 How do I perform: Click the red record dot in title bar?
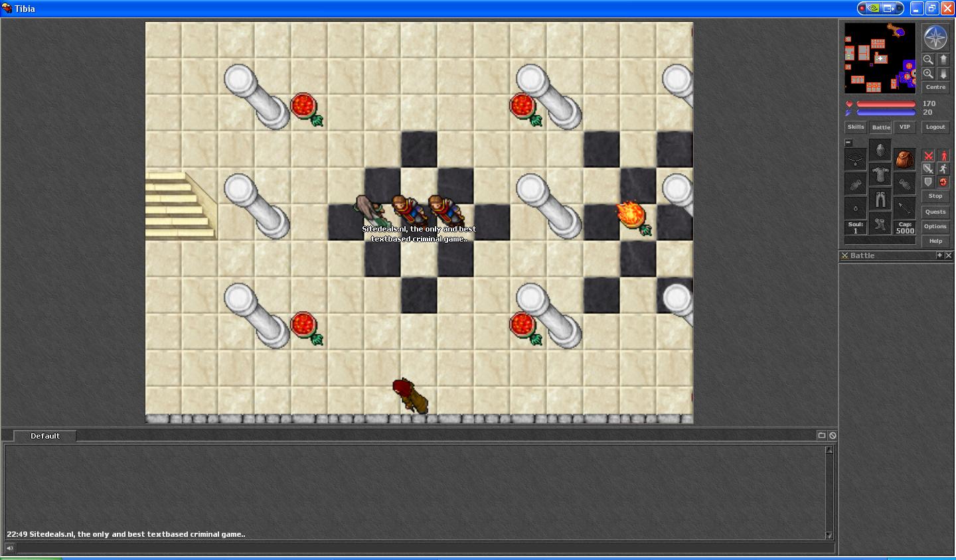pyautogui.click(x=862, y=9)
